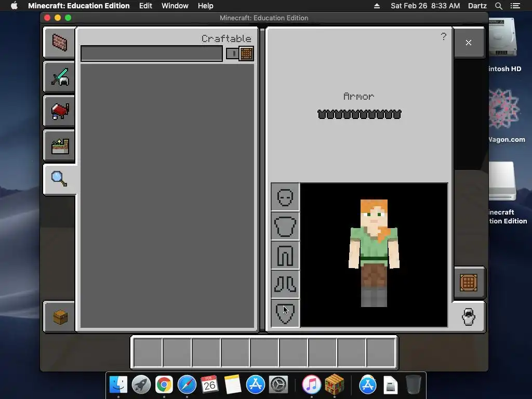Click the boots armor slot

tap(285, 284)
